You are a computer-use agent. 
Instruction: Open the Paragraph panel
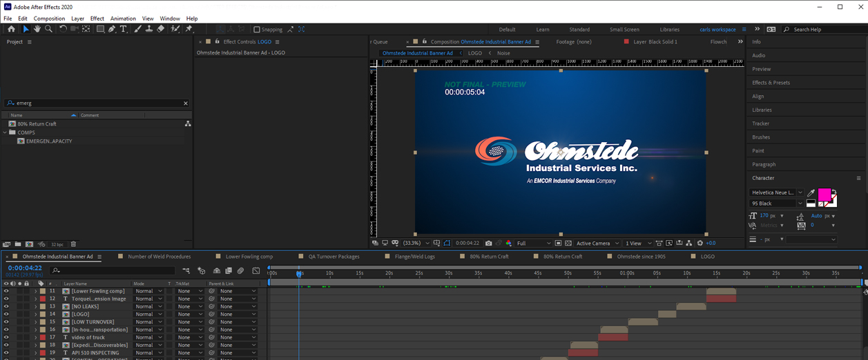764,164
